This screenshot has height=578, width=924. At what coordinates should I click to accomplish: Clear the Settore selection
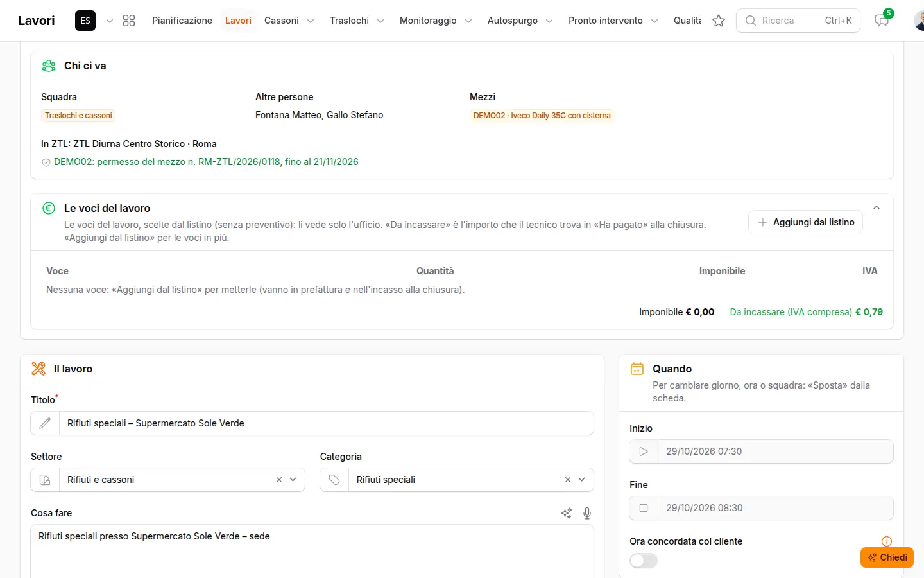279,480
